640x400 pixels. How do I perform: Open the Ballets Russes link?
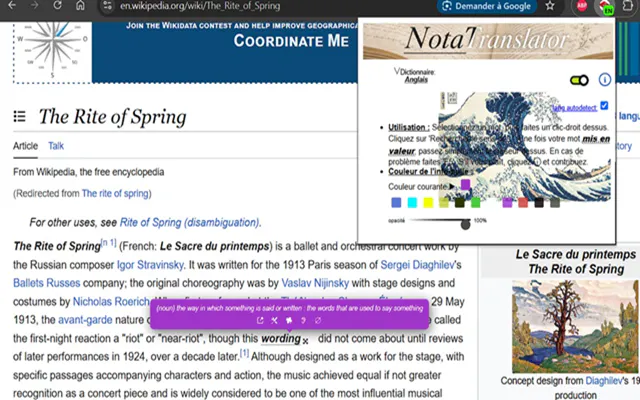pos(47,283)
